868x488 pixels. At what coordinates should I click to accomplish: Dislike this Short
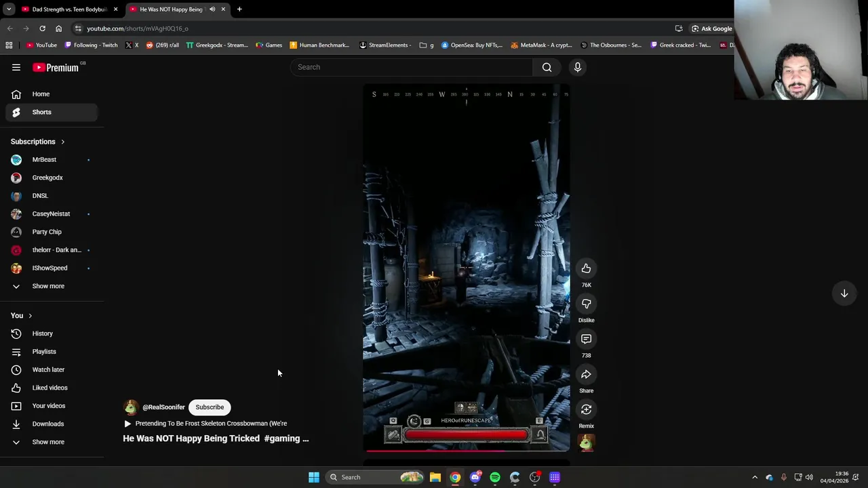pyautogui.click(x=586, y=304)
